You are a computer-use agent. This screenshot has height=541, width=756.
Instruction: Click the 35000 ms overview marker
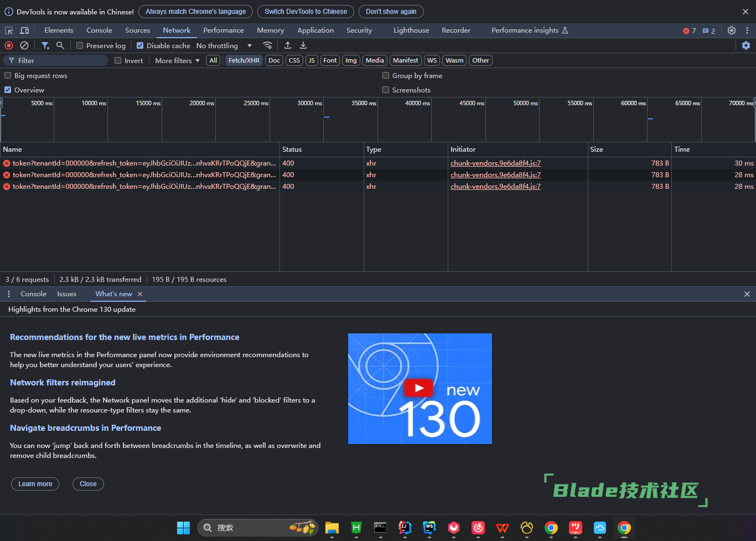pos(363,104)
